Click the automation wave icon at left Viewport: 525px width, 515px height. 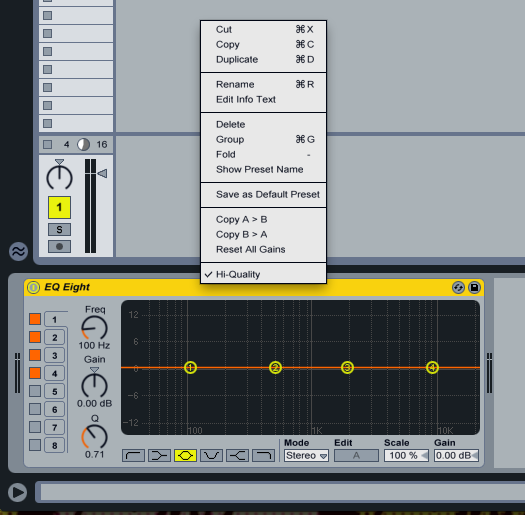[x=18, y=251]
